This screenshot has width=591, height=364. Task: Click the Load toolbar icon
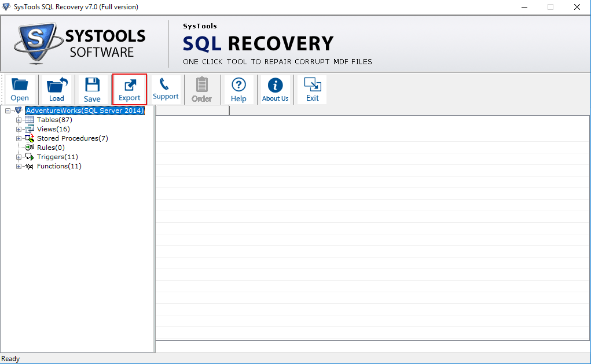click(x=57, y=90)
